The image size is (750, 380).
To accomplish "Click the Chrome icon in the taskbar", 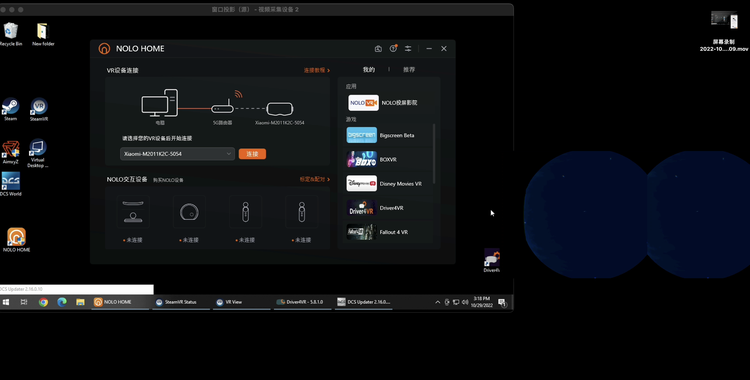I will [x=44, y=302].
